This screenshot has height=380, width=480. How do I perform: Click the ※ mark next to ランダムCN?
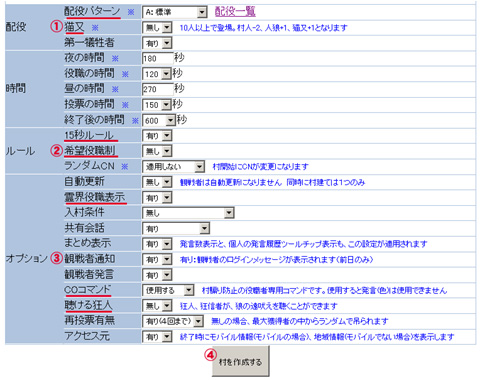[125, 167]
